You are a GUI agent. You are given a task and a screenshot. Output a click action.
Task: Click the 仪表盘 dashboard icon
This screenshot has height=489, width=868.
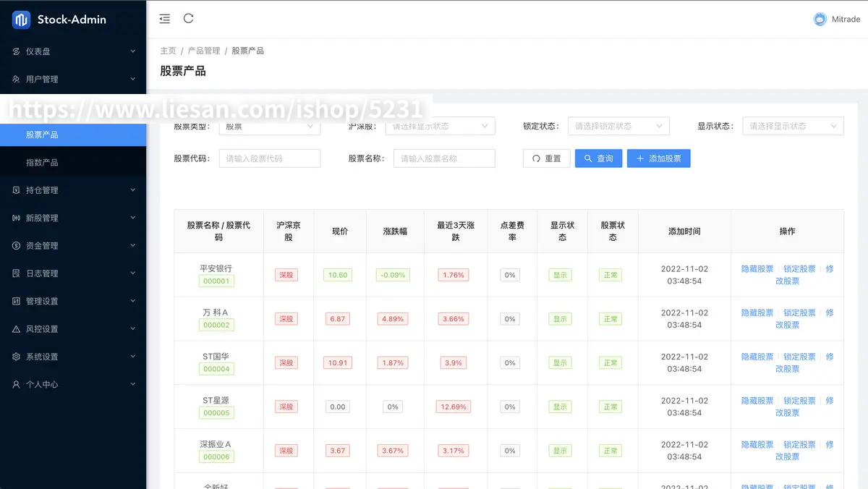point(17,51)
